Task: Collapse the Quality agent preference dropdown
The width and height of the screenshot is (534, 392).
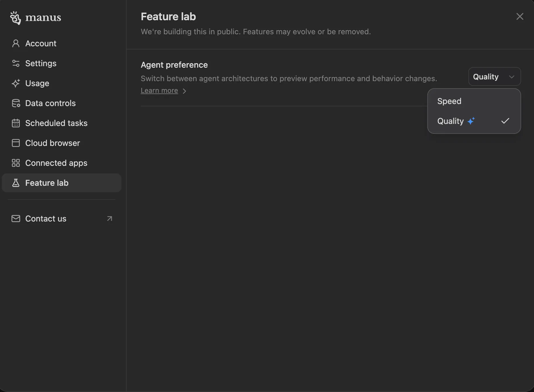Action: coord(494,77)
